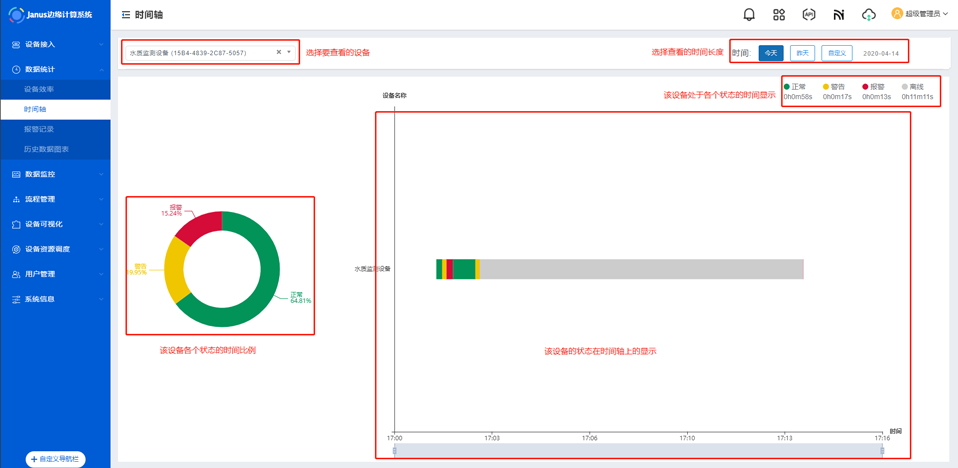This screenshot has width=958, height=468.
Task: Click the Janus logo in sidebar header
Action: pyautogui.click(x=16, y=15)
